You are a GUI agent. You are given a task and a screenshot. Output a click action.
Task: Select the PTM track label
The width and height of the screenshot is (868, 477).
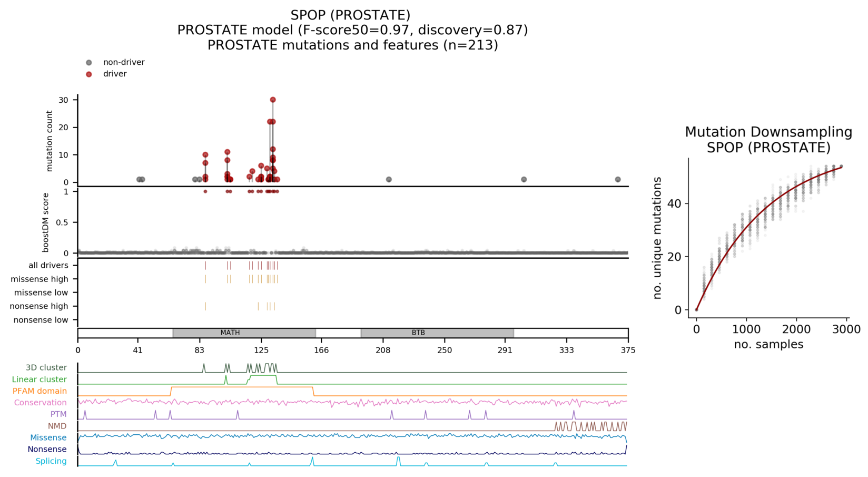58,414
